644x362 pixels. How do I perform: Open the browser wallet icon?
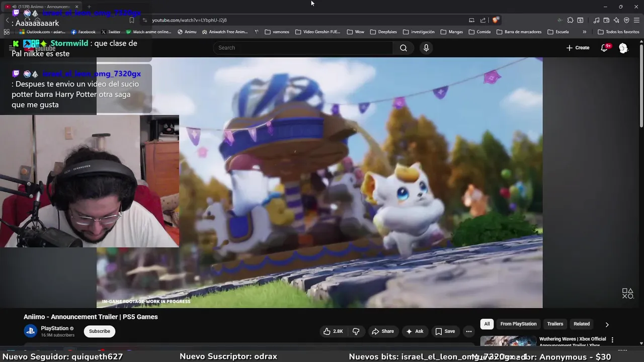coord(606,20)
